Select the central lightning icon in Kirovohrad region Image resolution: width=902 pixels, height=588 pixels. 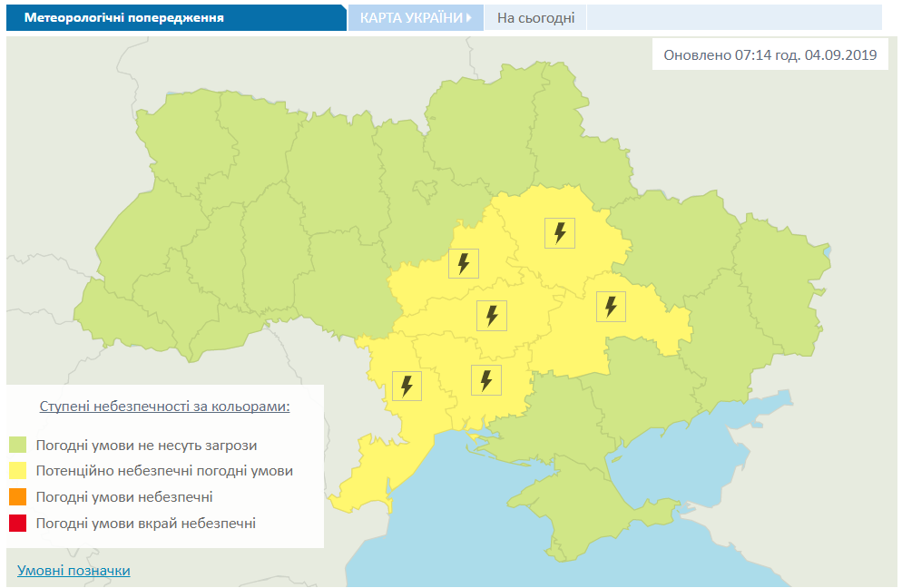492,316
